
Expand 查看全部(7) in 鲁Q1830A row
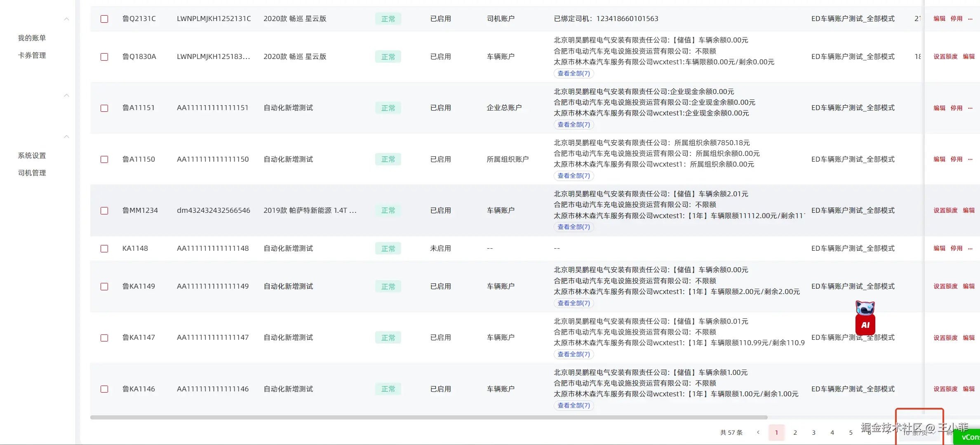point(573,73)
